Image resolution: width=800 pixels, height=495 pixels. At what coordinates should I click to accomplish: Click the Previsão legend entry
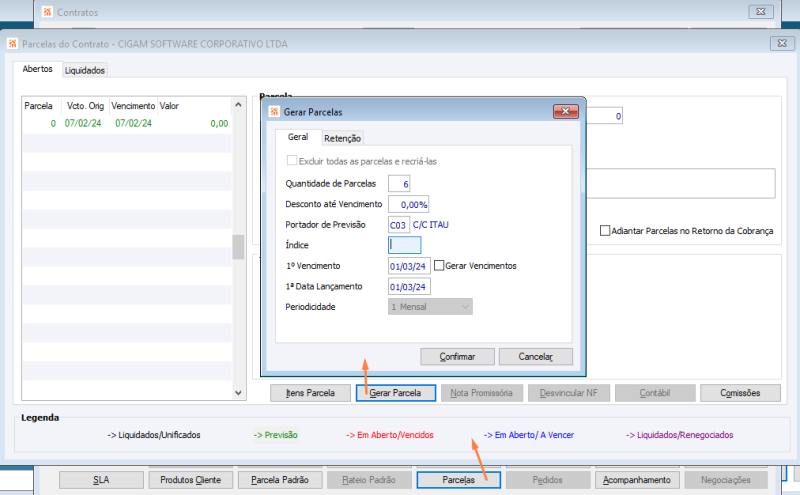click(276, 435)
